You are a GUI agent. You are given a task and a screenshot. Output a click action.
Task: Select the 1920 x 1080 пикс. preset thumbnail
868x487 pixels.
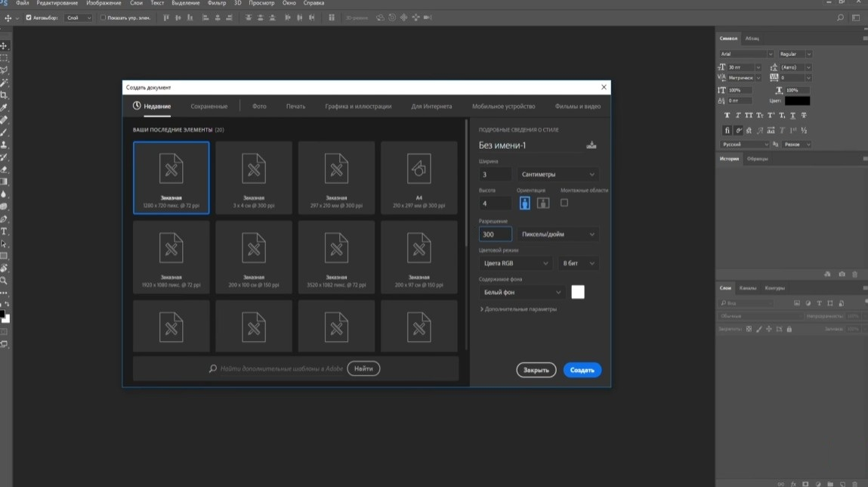(171, 257)
